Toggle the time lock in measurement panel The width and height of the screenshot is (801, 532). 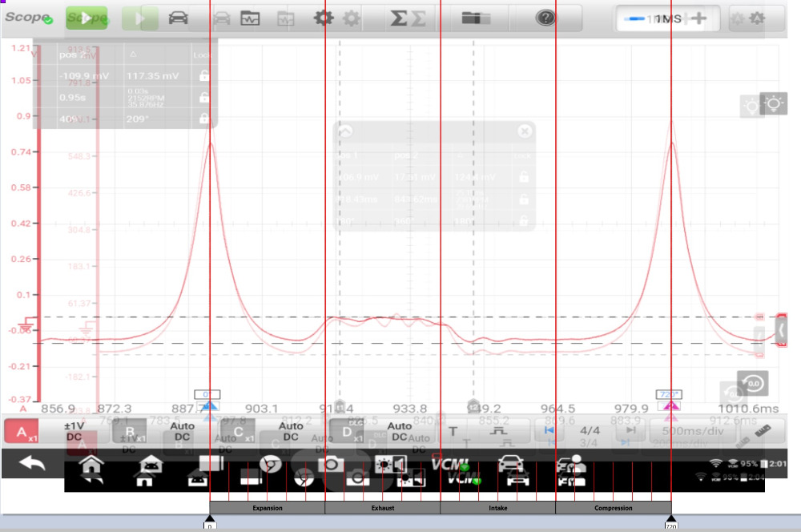204,97
